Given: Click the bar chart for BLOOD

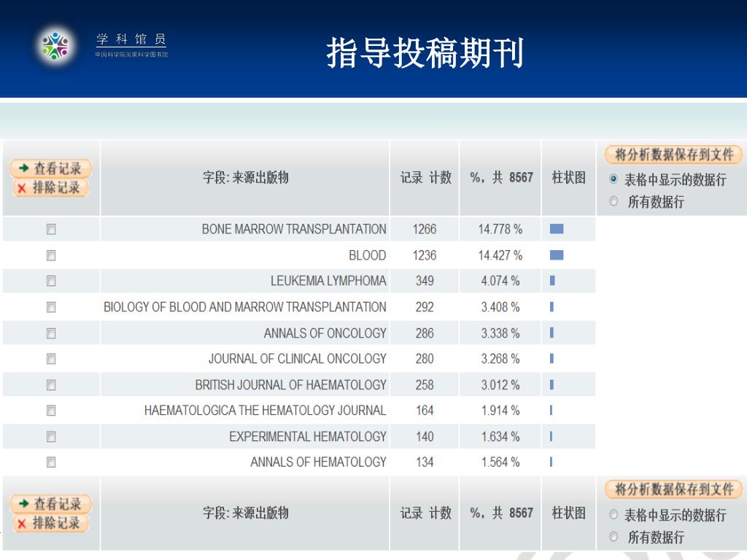Looking at the screenshot, I should [x=557, y=255].
